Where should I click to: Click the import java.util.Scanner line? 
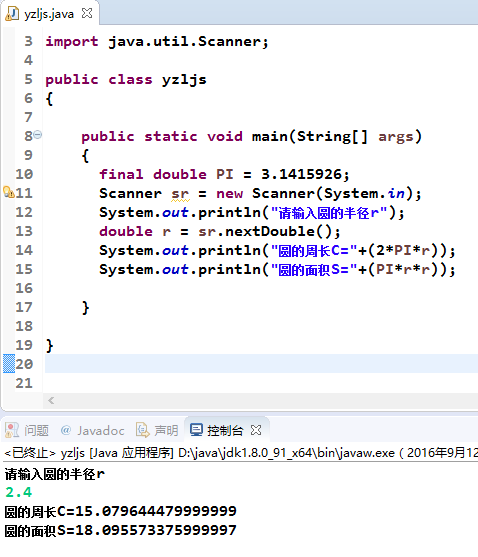click(x=157, y=42)
